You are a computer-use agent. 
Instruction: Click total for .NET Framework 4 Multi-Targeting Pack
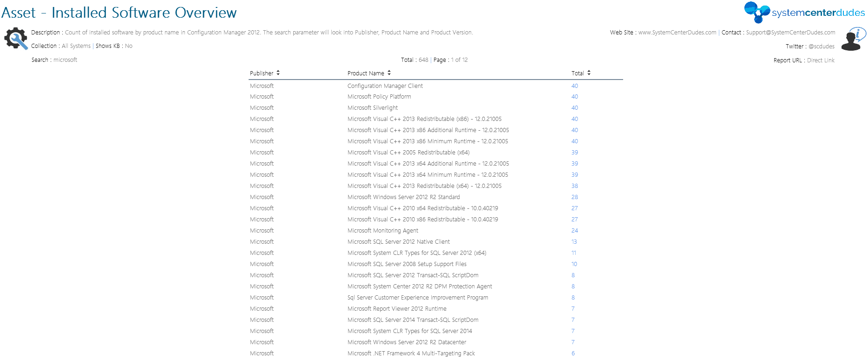click(x=573, y=353)
